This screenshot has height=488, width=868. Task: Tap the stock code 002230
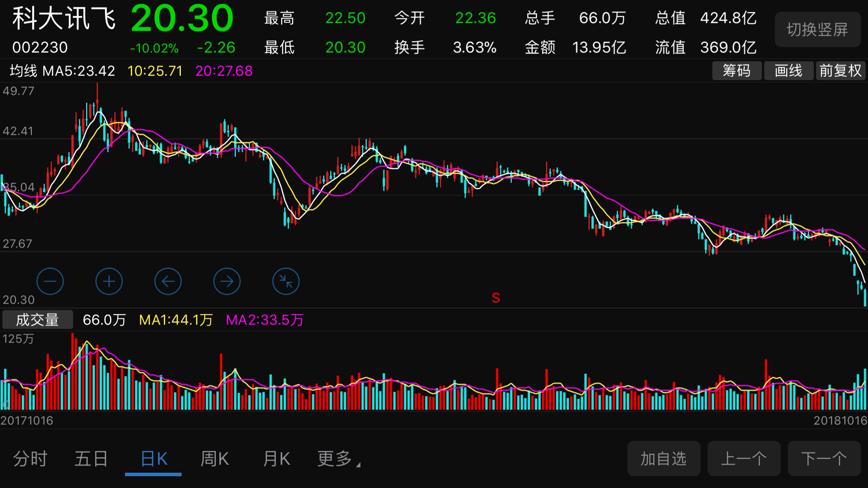click(x=40, y=48)
